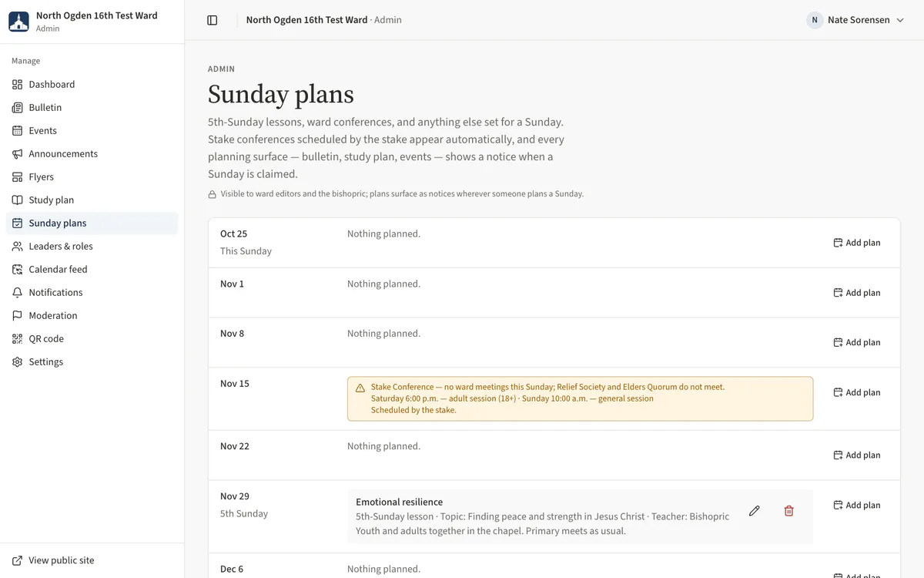Click the external link icon for public site

(18, 561)
